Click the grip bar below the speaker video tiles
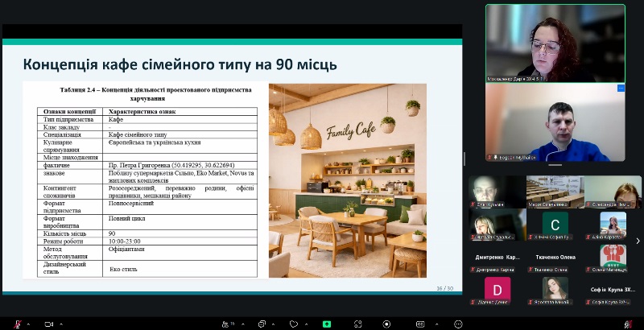 (x=555, y=165)
